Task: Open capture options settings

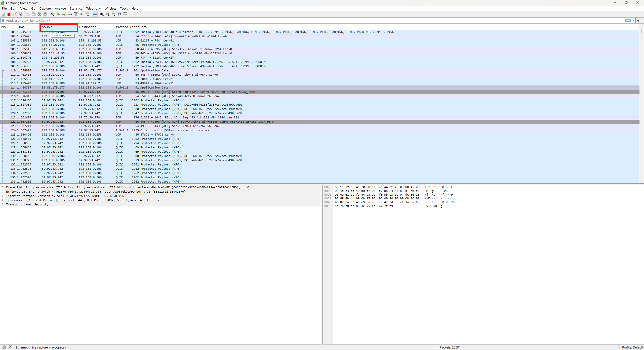Action: [x=21, y=14]
